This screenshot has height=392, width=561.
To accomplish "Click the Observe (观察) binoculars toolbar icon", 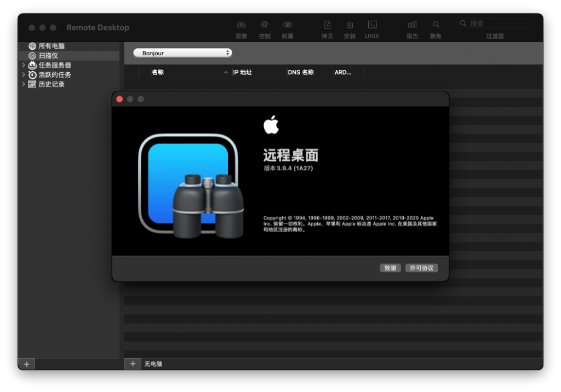I will tap(241, 25).
